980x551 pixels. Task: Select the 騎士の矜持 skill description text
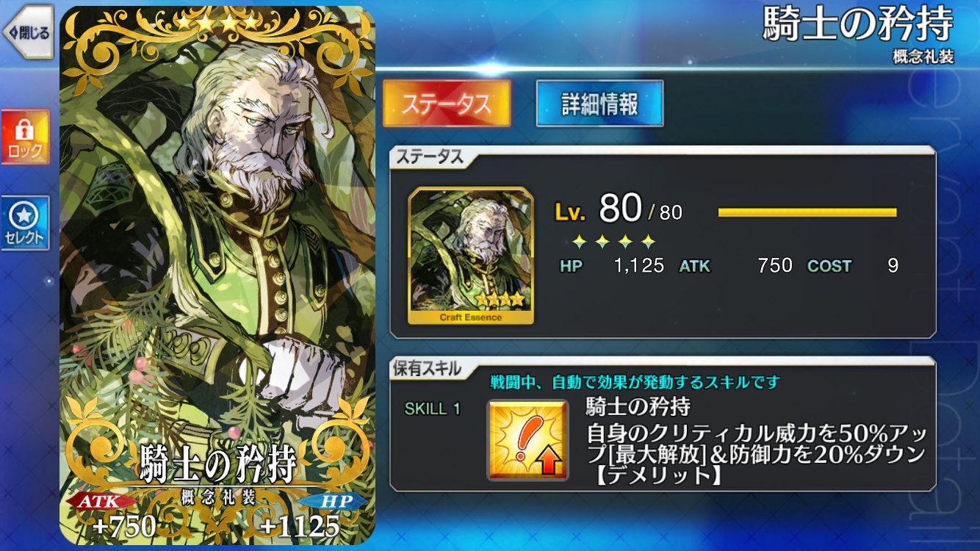756,453
